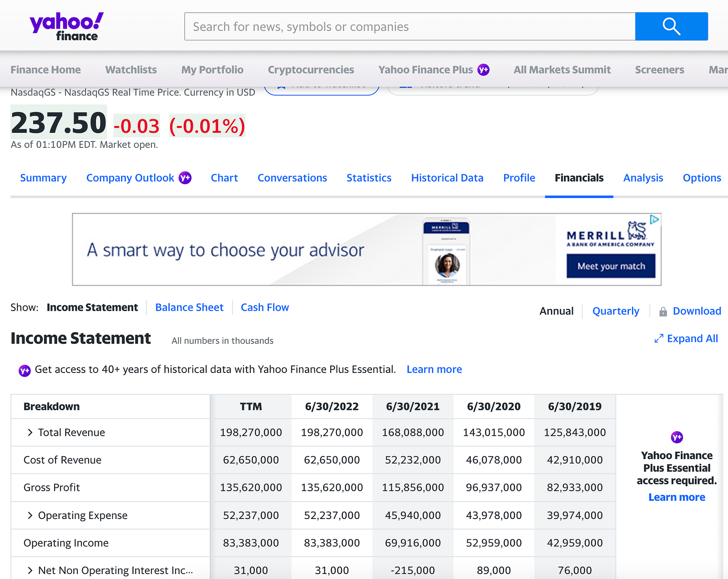728x579 pixels.
Task: Click the AdChoices icon on Merrill ad
Action: [x=654, y=220]
